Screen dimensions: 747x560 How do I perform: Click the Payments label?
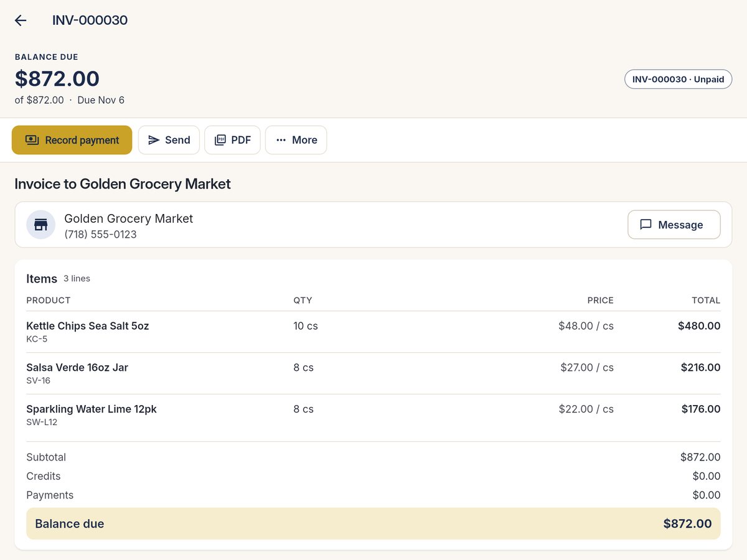pos(50,495)
